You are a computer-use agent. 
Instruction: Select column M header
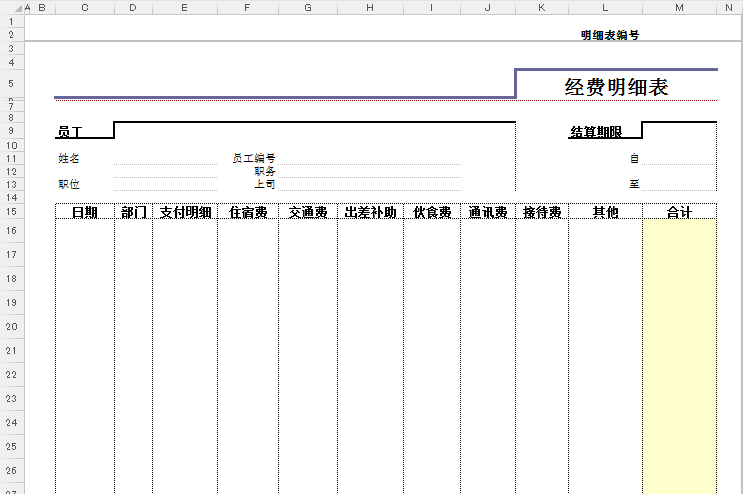coord(679,7)
